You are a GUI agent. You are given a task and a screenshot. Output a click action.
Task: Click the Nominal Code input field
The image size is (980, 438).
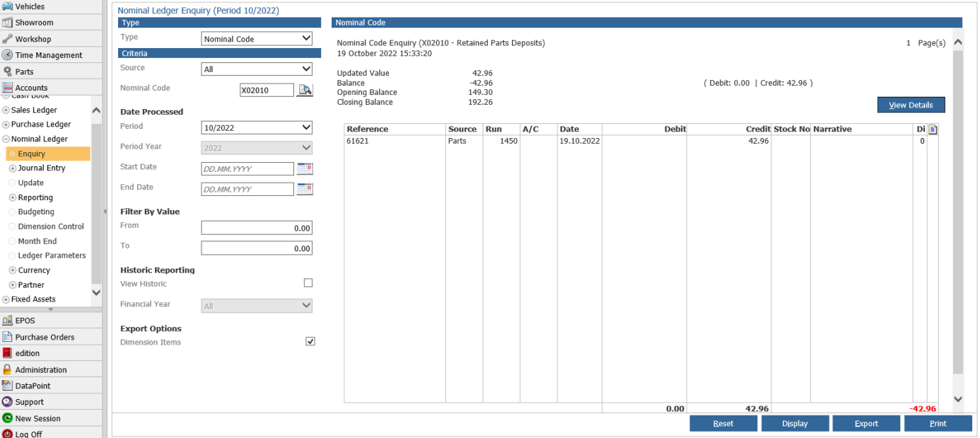[x=267, y=90]
